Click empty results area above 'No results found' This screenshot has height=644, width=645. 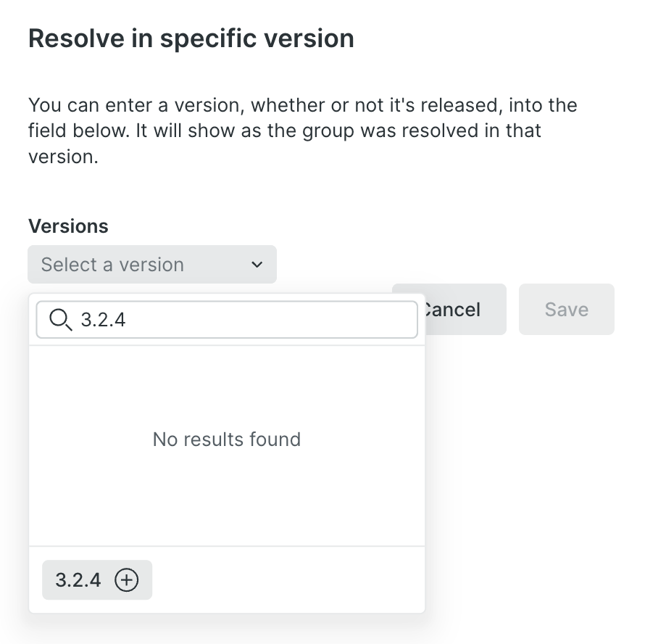pos(226,384)
